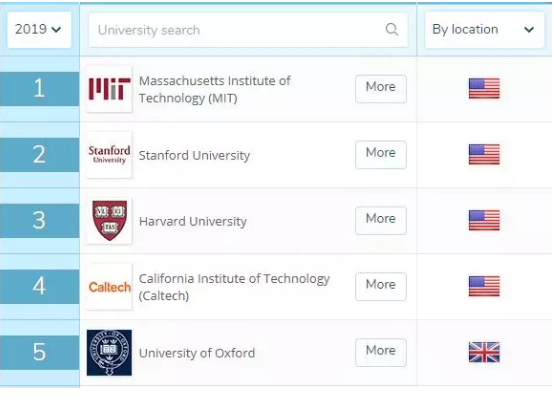Click the Harvard shield logo
The height and width of the screenshot is (419, 554).
[109, 221]
